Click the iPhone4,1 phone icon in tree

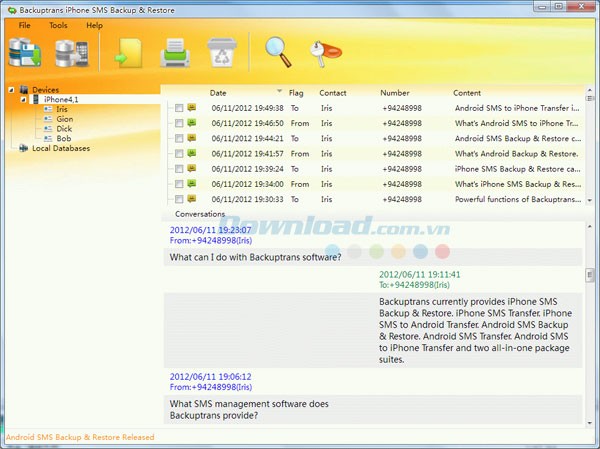click(36, 100)
